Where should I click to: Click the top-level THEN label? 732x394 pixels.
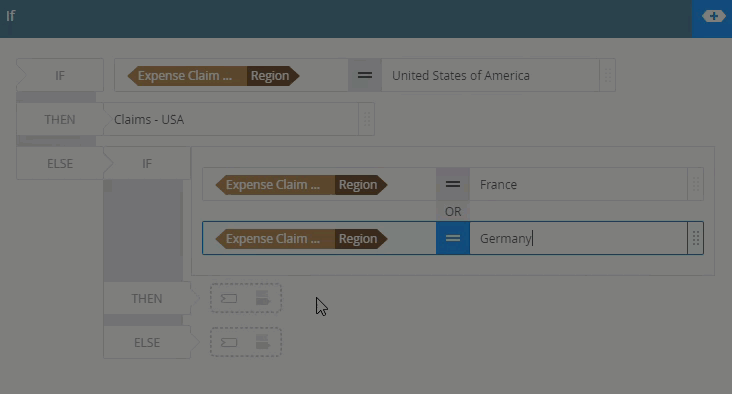(60, 120)
